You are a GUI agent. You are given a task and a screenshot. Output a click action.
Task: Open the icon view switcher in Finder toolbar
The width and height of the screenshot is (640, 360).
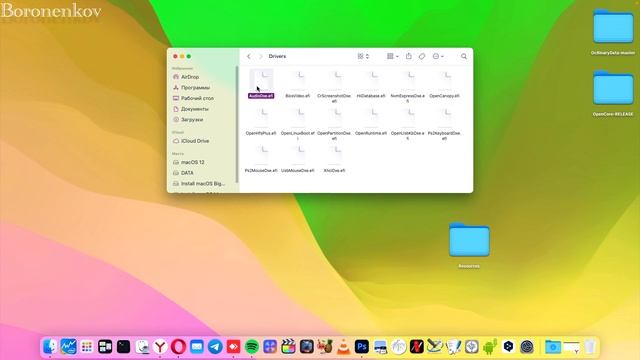click(363, 56)
